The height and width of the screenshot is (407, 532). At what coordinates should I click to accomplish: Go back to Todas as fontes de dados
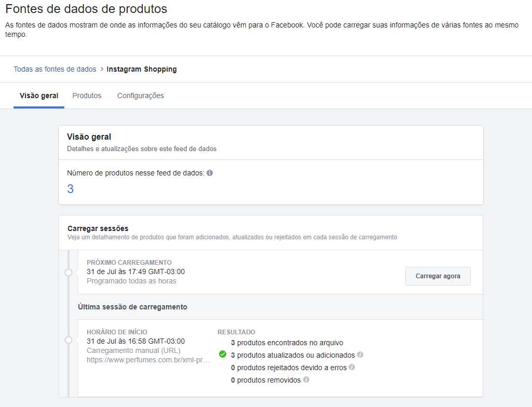pyautogui.click(x=55, y=69)
